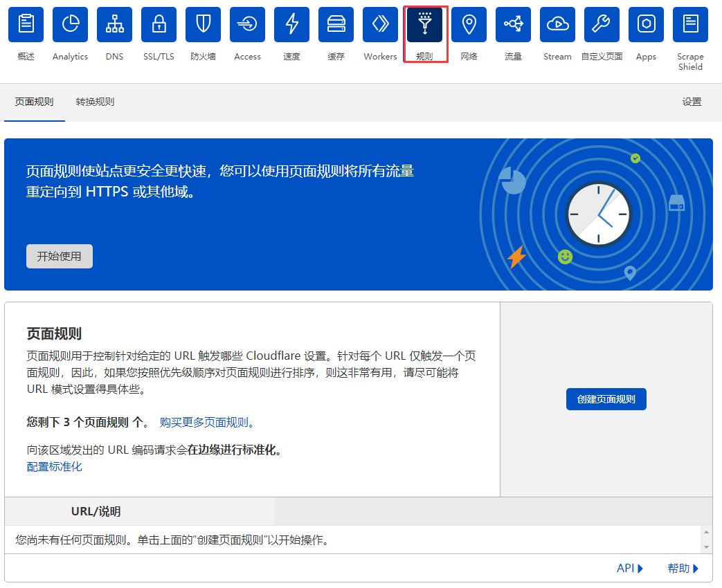
Task: Click the 您剩下 3 个页面规则 text
Action: tap(87, 423)
